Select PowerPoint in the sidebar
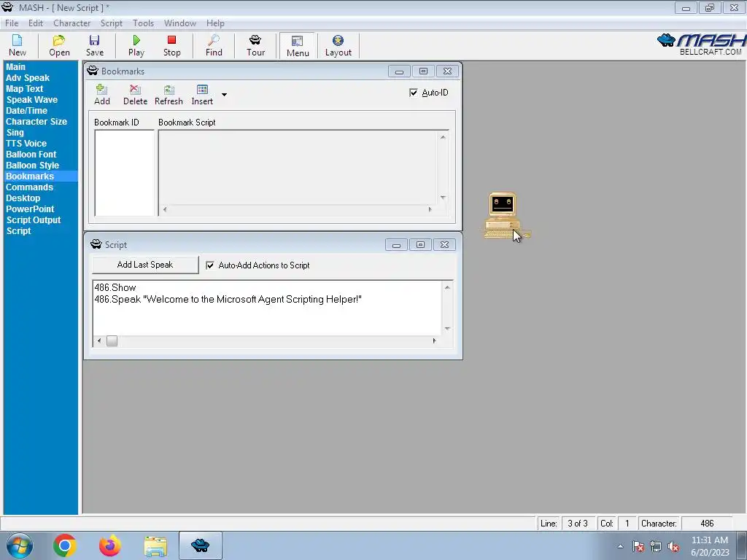Image resolution: width=747 pixels, height=560 pixels. 30,209
